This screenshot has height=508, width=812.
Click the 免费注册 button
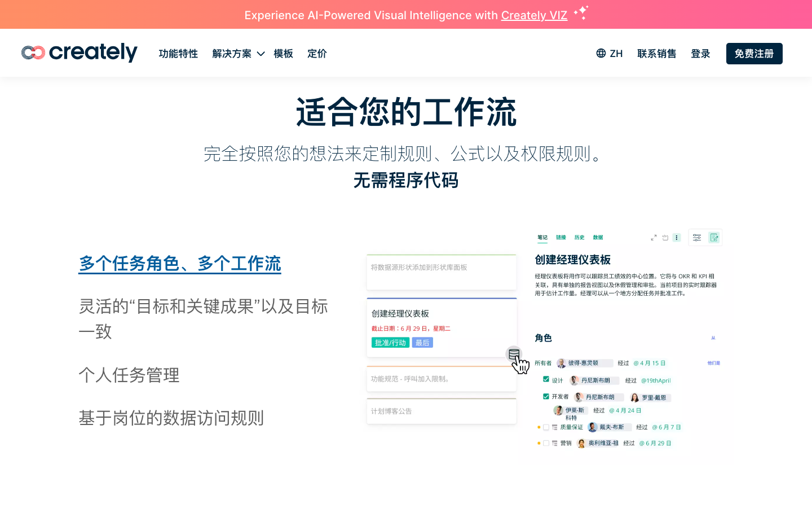(754, 54)
